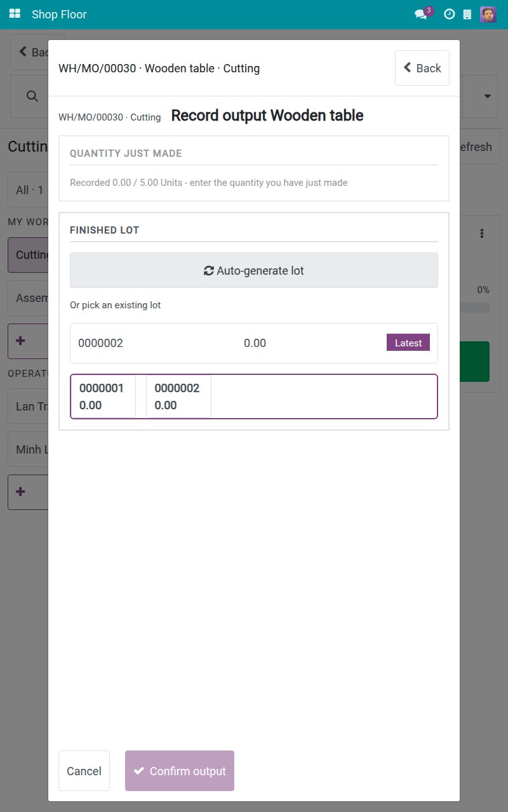Select the 0000002 Latest lot row
The width and height of the screenshot is (508, 812).
(x=254, y=343)
